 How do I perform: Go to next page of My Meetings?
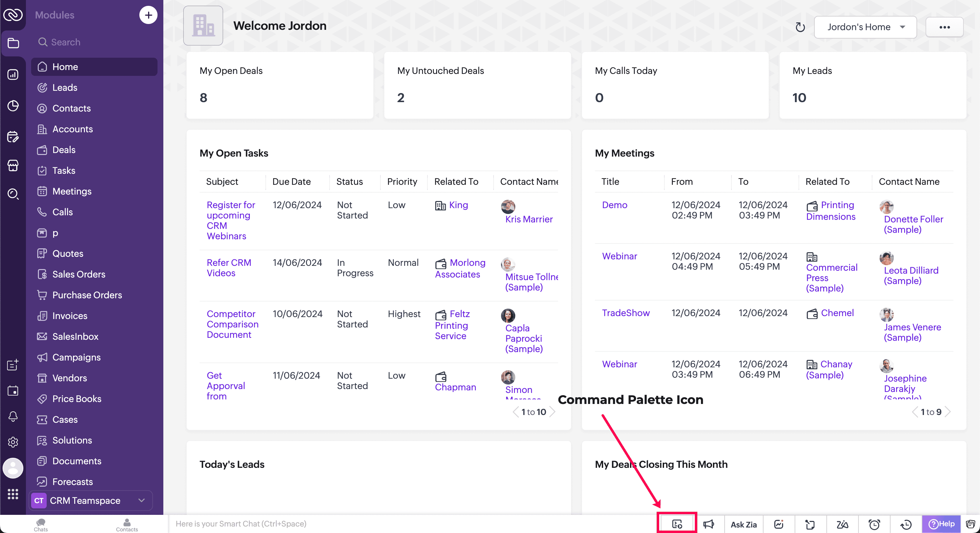(x=948, y=411)
